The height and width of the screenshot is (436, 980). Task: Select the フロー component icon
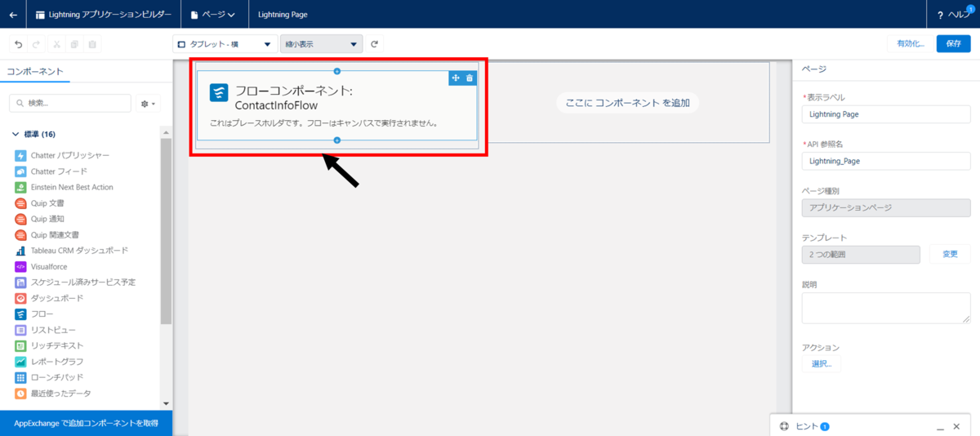tap(21, 314)
